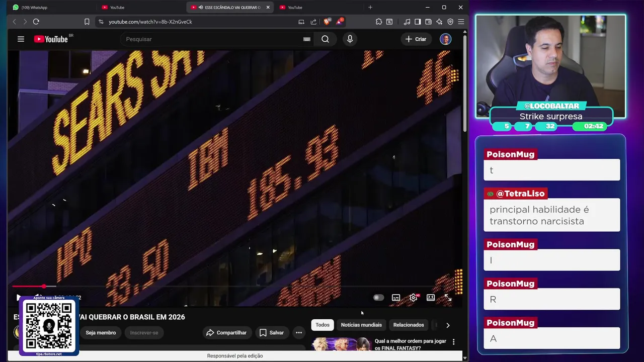Toggle subtitles/closed captions on the video
Image resolution: width=644 pixels, height=362 pixels.
tap(396, 298)
